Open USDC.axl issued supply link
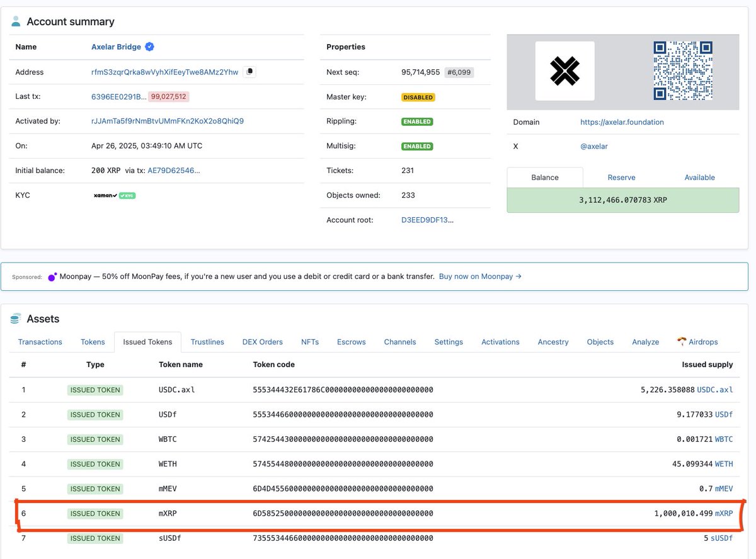756x559 pixels. tap(715, 390)
